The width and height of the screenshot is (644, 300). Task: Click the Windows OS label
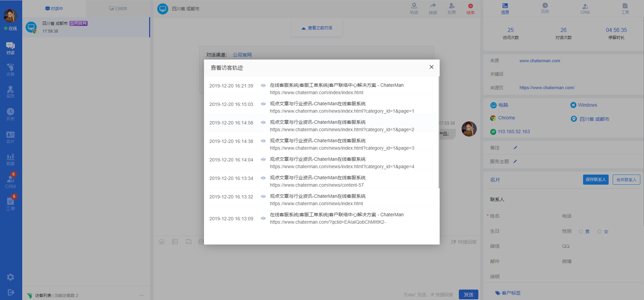tap(587, 105)
